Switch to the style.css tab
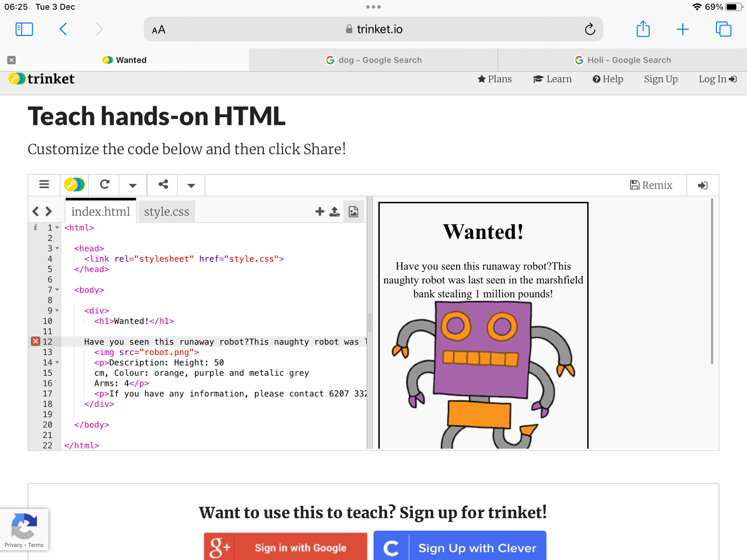Image resolution: width=747 pixels, height=560 pixels. click(x=167, y=211)
